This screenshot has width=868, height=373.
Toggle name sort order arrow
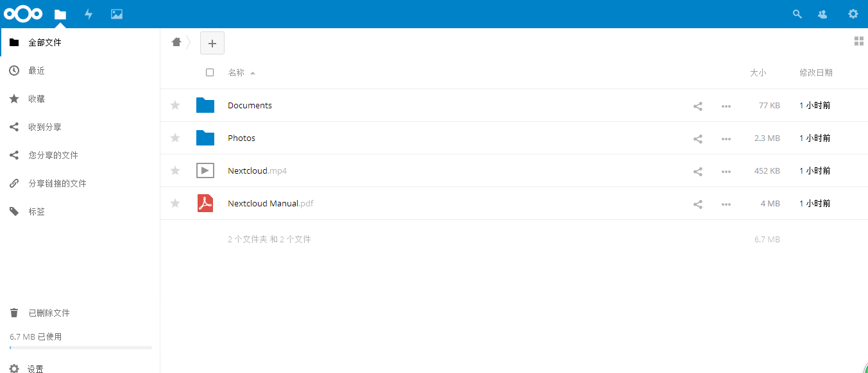[x=251, y=72]
